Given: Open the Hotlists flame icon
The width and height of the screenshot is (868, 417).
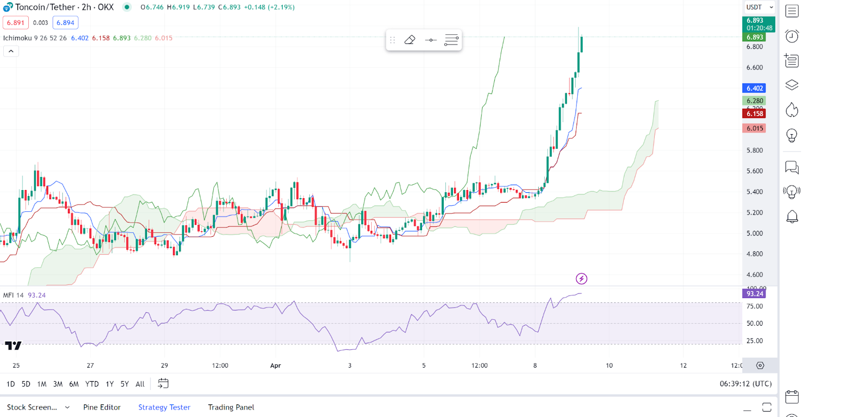Looking at the screenshot, I should (792, 110).
